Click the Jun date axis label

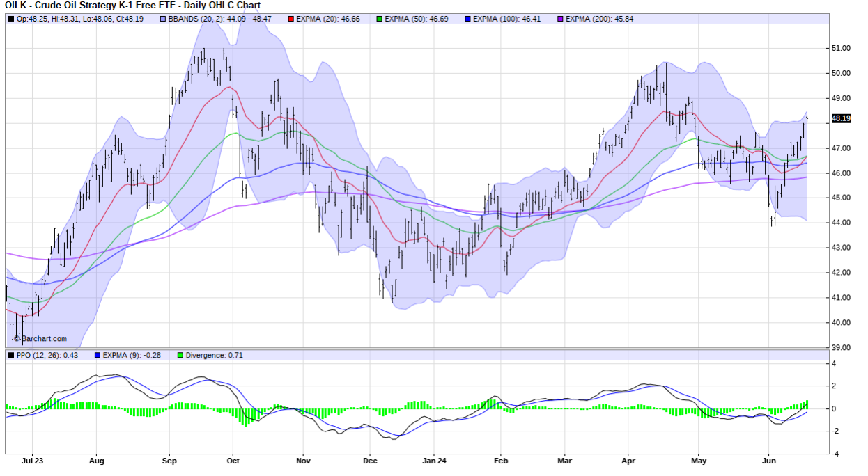click(769, 461)
